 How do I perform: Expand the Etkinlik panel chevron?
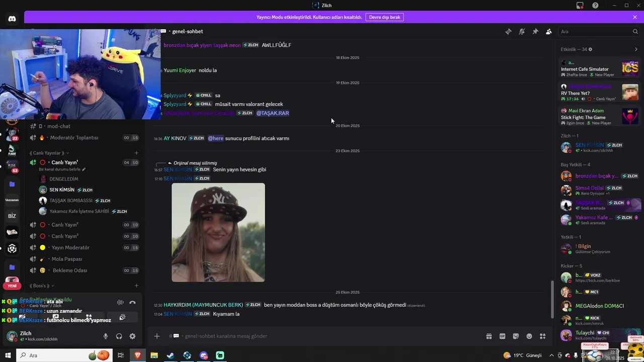coord(635,49)
